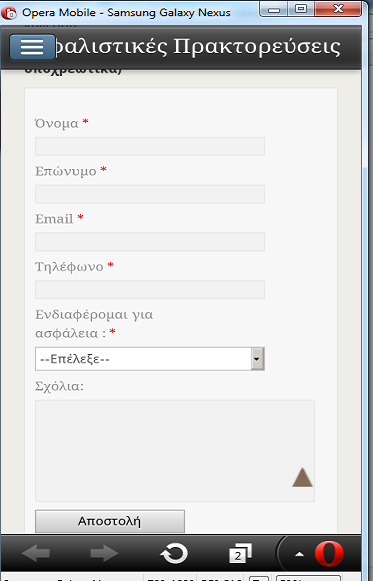Click the Όνομα label
The width and height of the screenshot is (373, 581).
coord(57,123)
